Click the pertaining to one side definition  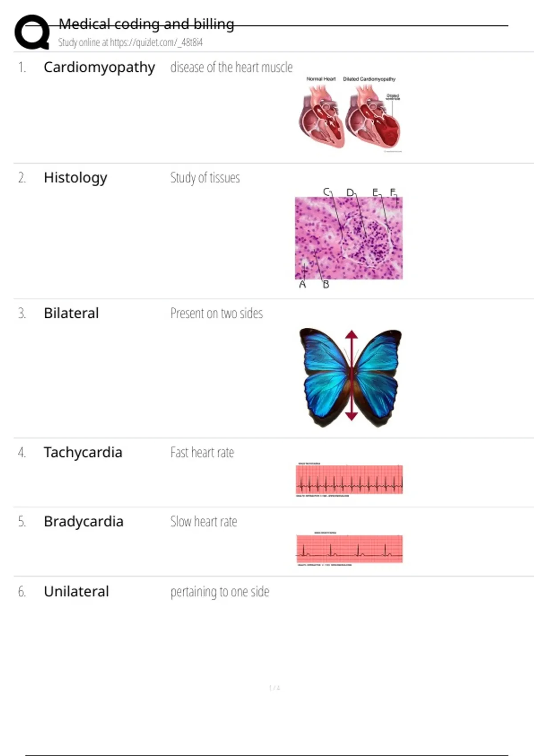(220, 592)
